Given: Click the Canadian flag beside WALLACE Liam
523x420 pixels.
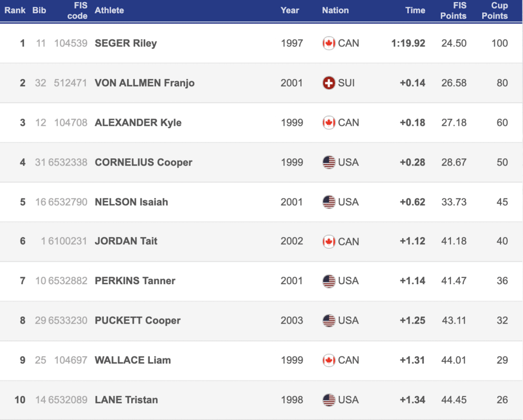Looking at the screenshot, I should tap(329, 360).
